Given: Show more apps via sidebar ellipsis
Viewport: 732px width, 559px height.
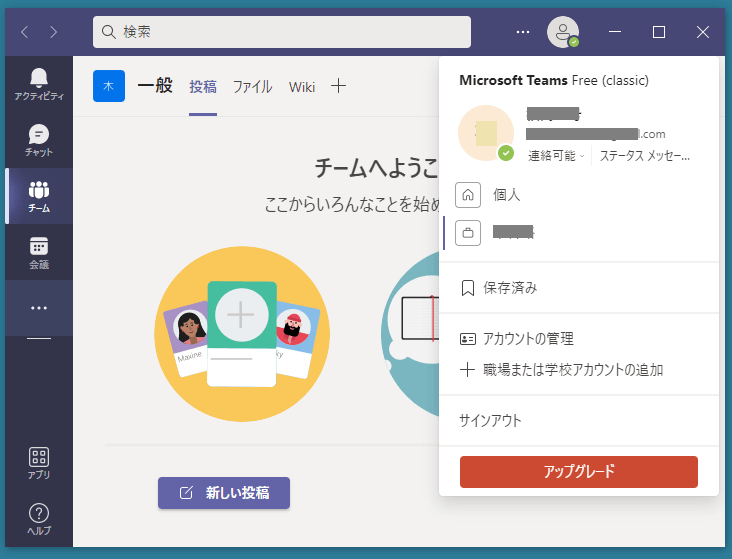Looking at the screenshot, I should [x=39, y=308].
